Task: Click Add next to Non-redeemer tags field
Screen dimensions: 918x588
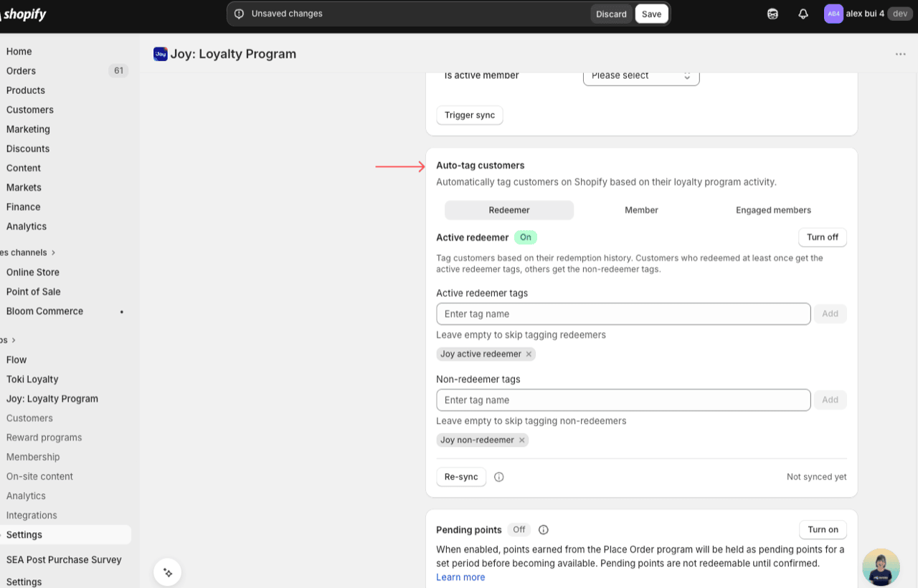Action: coord(831,400)
